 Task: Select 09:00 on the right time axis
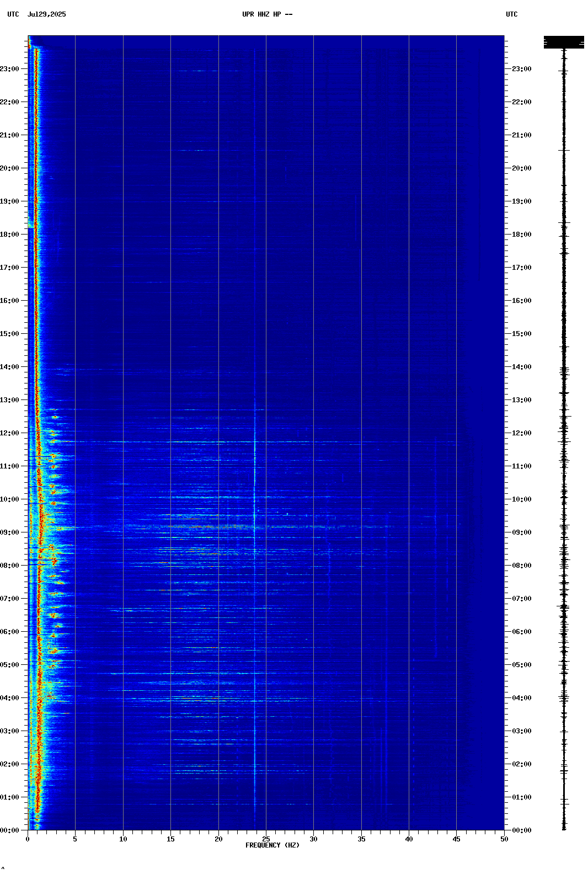(522, 532)
